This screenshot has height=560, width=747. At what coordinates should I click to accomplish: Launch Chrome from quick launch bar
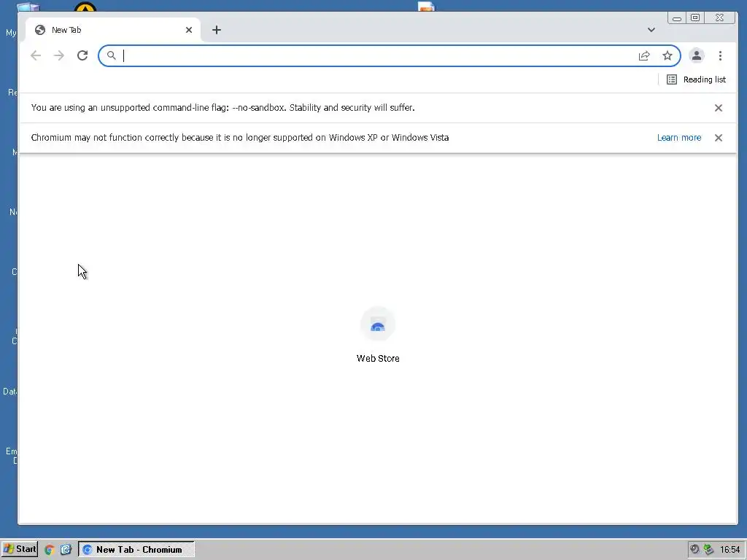pyautogui.click(x=50, y=550)
